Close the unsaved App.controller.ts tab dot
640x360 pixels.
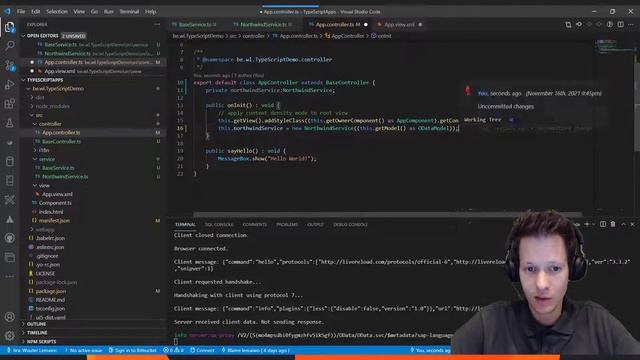[366, 24]
